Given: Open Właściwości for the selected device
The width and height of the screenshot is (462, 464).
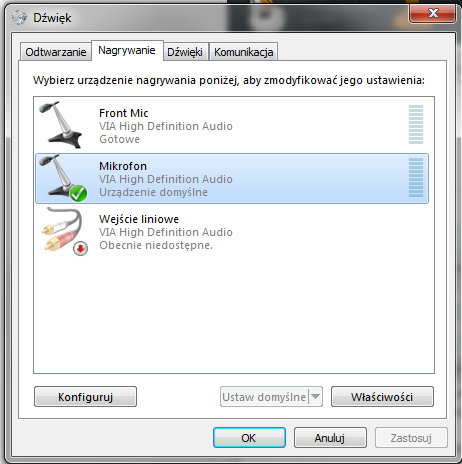Looking at the screenshot, I should [x=382, y=397].
